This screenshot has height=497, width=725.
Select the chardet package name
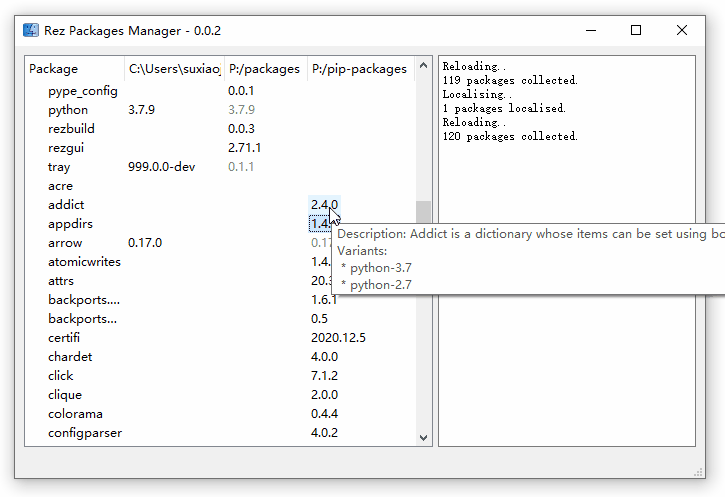pyautogui.click(x=70, y=356)
